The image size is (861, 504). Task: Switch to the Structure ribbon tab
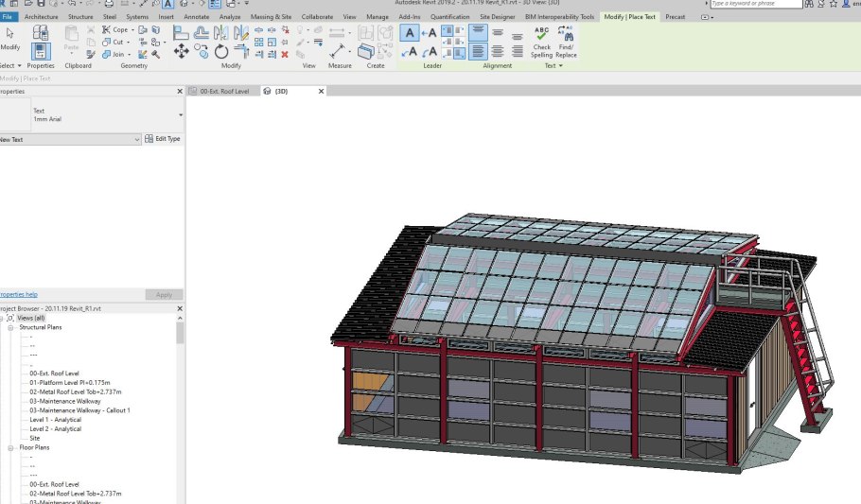point(80,17)
